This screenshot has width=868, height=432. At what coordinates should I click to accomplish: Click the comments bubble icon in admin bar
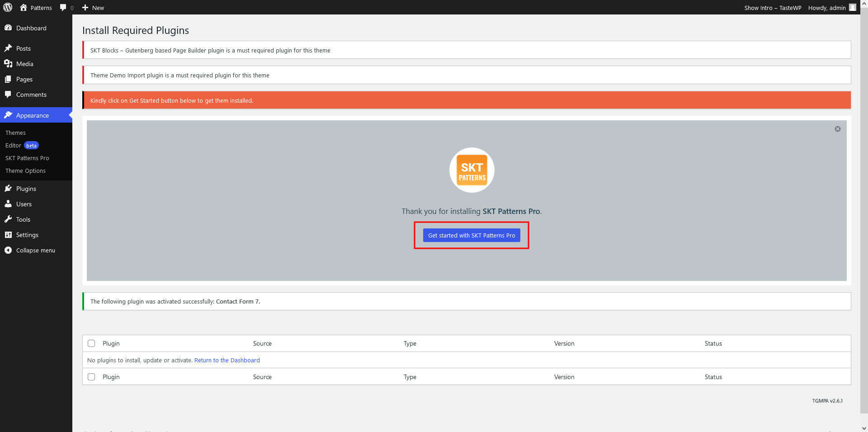pyautogui.click(x=63, y=8)
